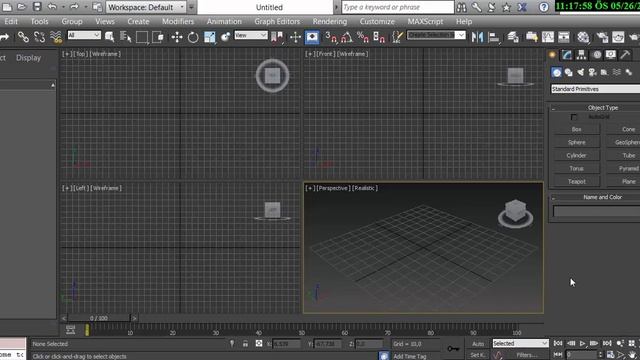The height and width of the screenshot is (360, 640).
Task: Redo the last action
Action: click(x=74, y=7)
